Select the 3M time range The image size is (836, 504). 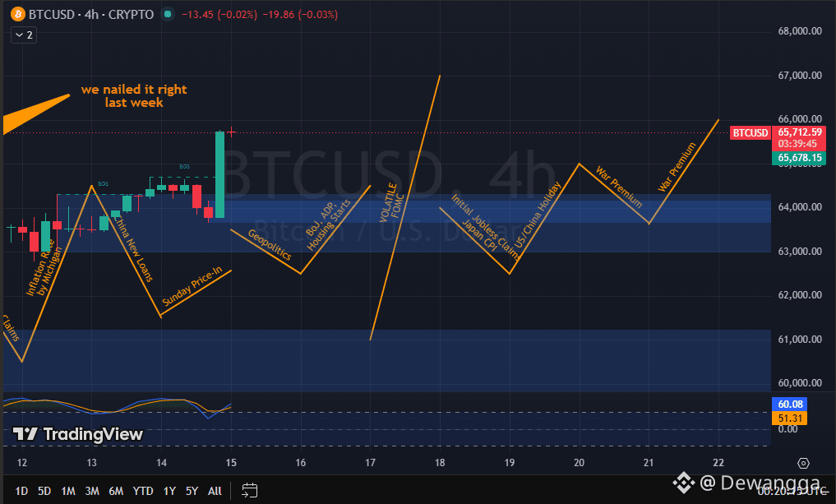click(92, 491)
